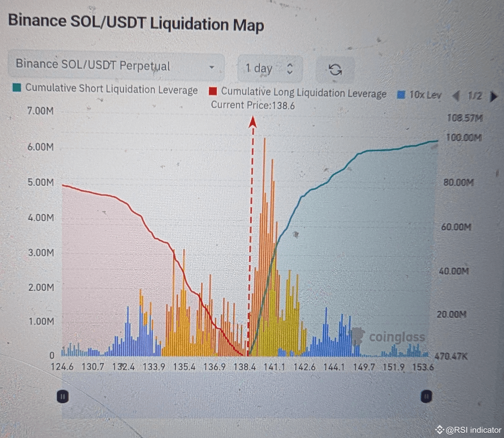The width and height of the screenshot is (504, 438).
Task: Click the 1/2 page indicator
Action: [x=475, y=96]
